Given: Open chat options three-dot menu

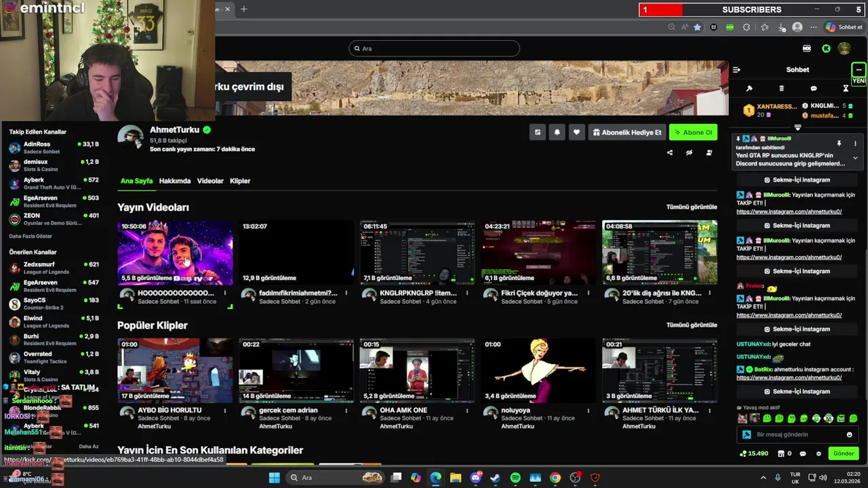Looking at the screenshot, I should pos(859,70).
